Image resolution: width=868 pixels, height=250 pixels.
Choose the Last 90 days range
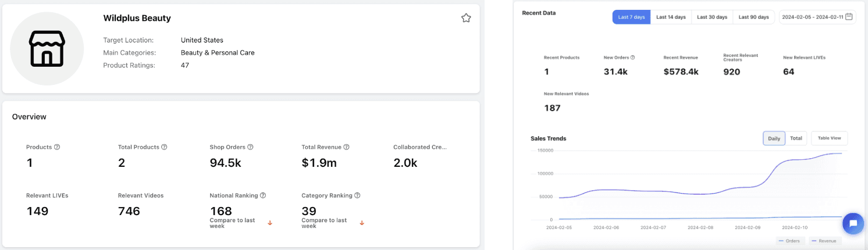[x=753, y=17]
